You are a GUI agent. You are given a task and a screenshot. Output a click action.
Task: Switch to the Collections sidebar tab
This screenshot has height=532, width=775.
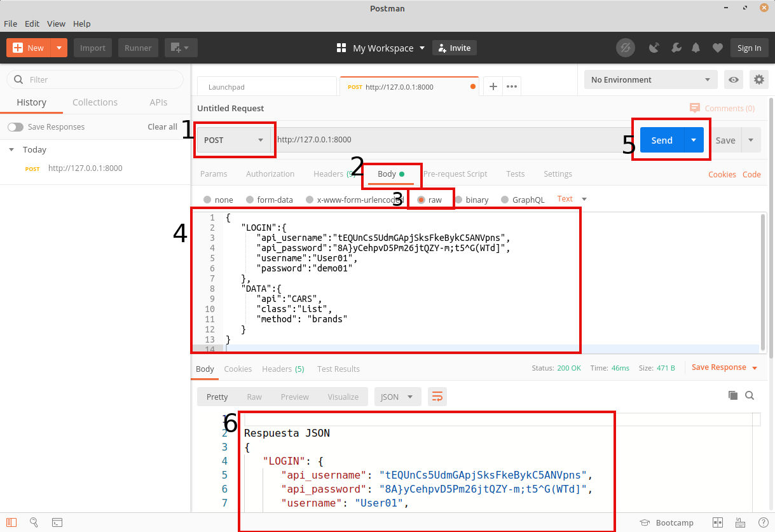(x=95, y=102)
